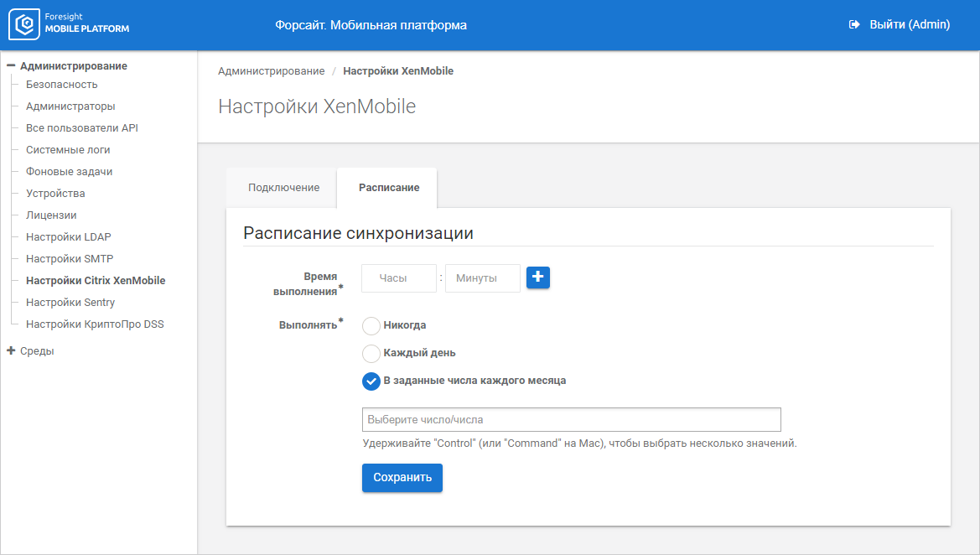Switch to the Подключение tab
The width and height of the screenshot is (980, 555).
pos(283,188)
